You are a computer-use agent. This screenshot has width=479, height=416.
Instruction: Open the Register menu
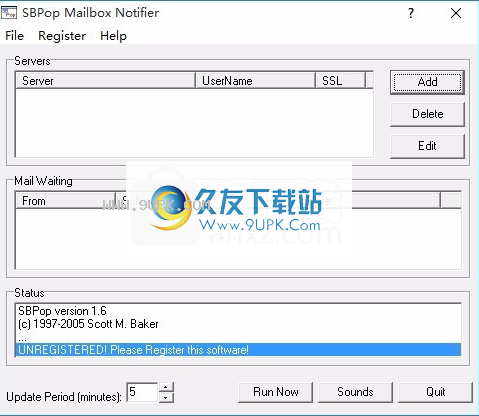(62, 36)
